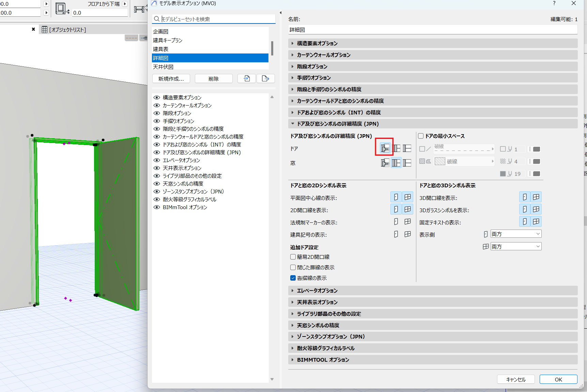Toggle door icon for 平面図中心線の表示
587x392 pixels.
pyautogui.click(x=396, y=197)
